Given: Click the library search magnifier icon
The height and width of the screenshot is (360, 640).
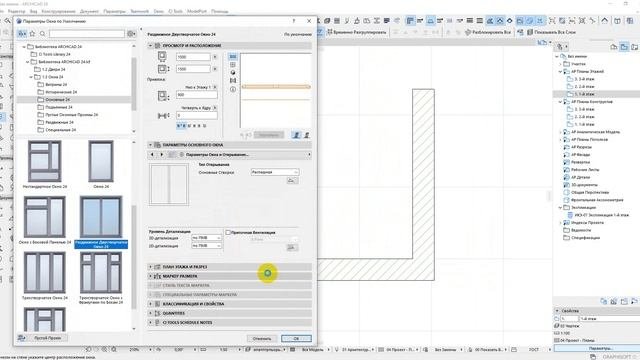Looking at the screenshot, I should 42,34.
